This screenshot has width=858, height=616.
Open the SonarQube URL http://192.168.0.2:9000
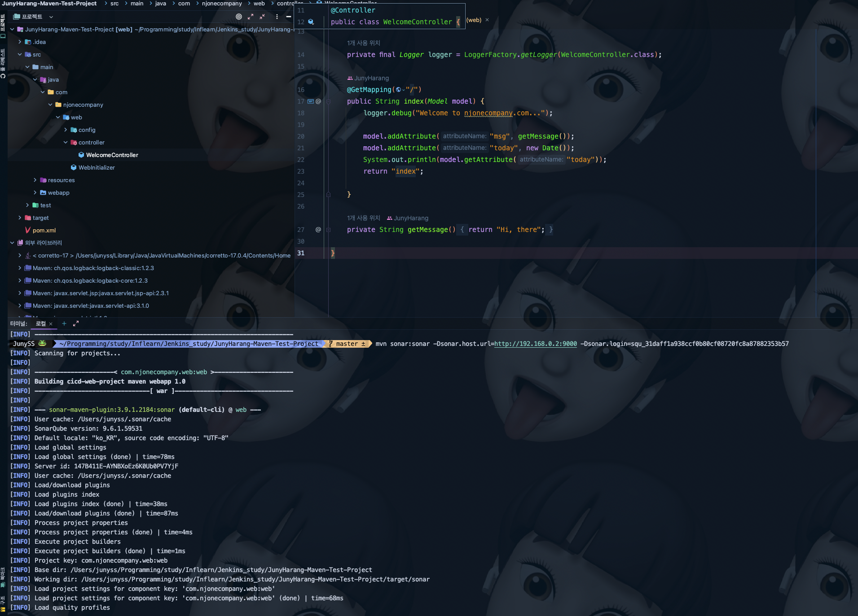536,344
